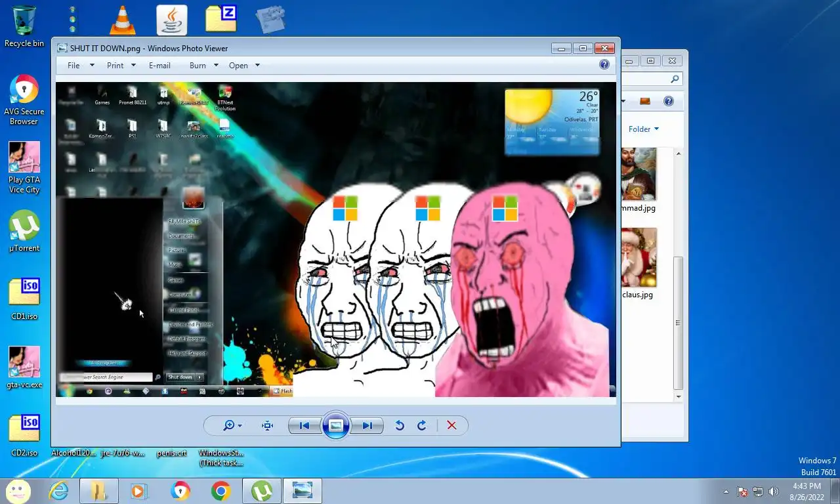This screenshot has height=504, width=840.
Task: Click the search magnifier in the Explorer window
Action: [675, 79]
